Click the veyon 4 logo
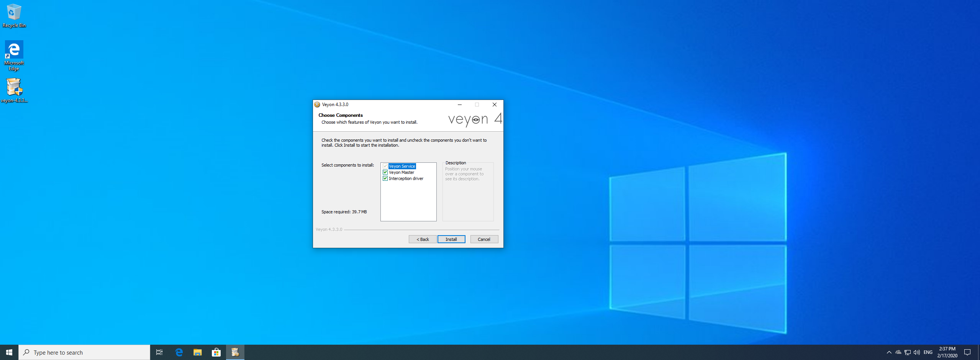980x360 pixels. 475,119
